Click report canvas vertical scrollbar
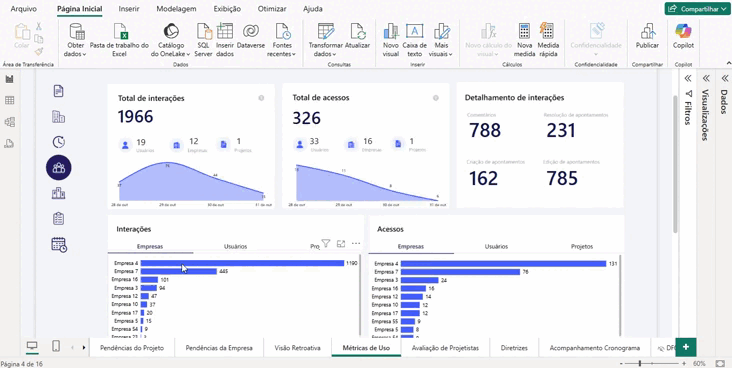Image resolution: width=732 pixels, height=368 pixels. (x=676, y=163)
